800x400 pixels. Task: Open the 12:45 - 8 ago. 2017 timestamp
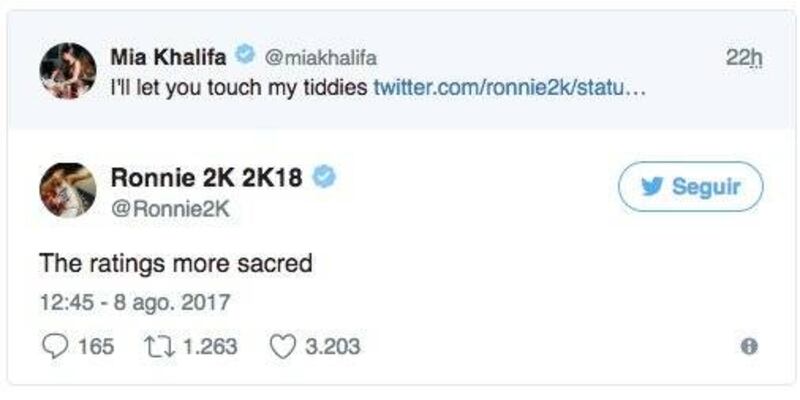[x=135, y=300]
